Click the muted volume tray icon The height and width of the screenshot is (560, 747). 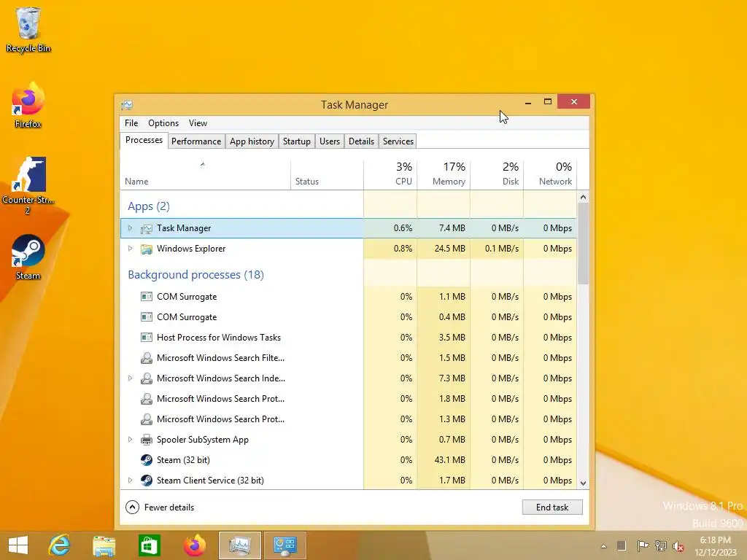tap(678, 546)
